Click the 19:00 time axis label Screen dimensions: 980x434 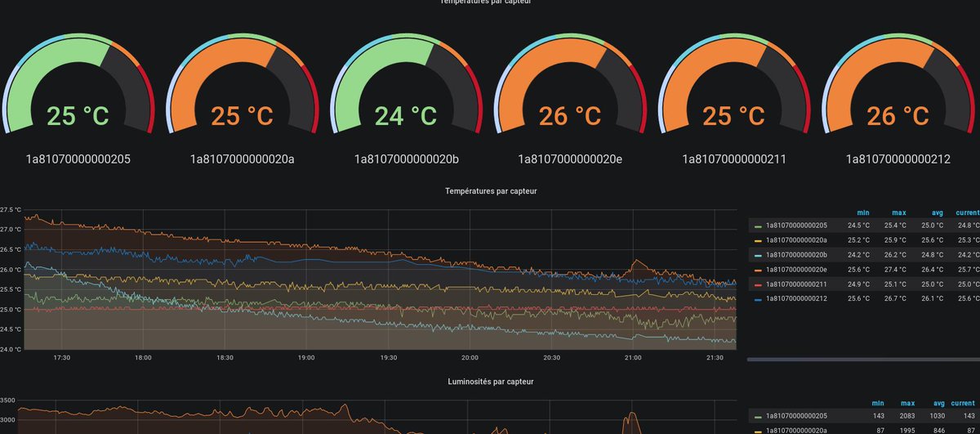pyautogui.click(x=306, y=357)
